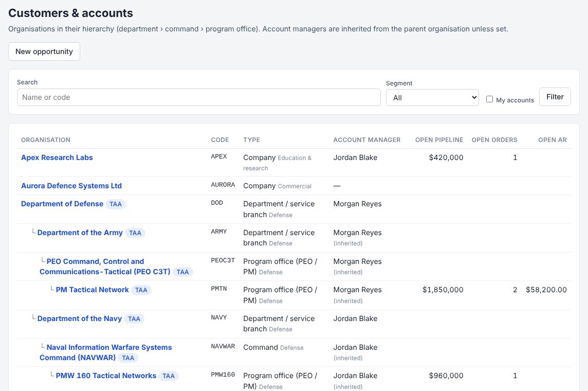Click Command Defense type in NAVWAR row

[273, 347]
